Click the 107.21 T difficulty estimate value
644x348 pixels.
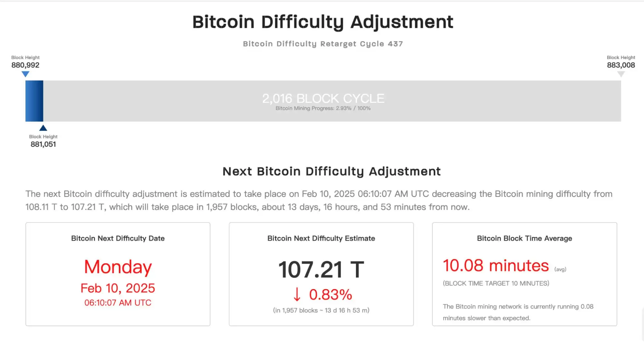(321, 269)
